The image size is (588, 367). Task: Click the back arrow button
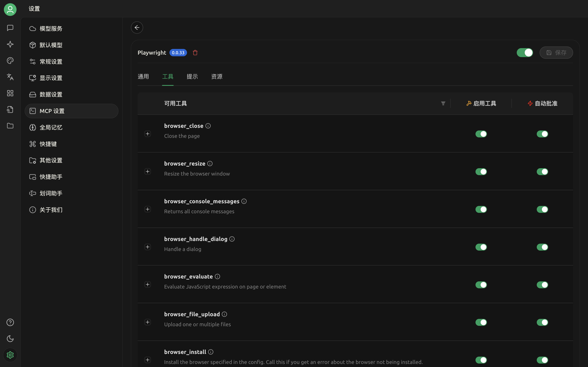click(x=137, y=28)
